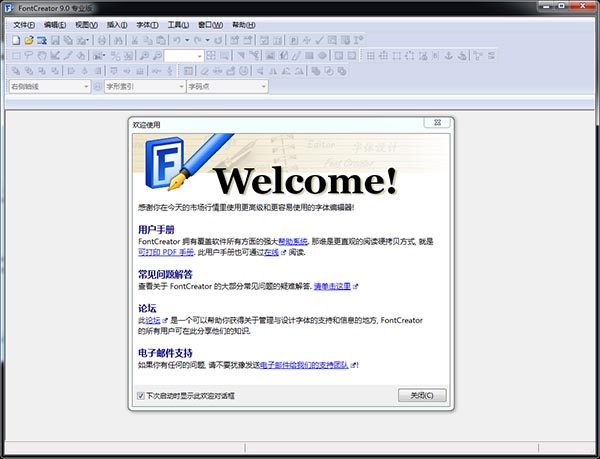
Task: Click the 常见问题解答 heading text
Action: point(165,274)
